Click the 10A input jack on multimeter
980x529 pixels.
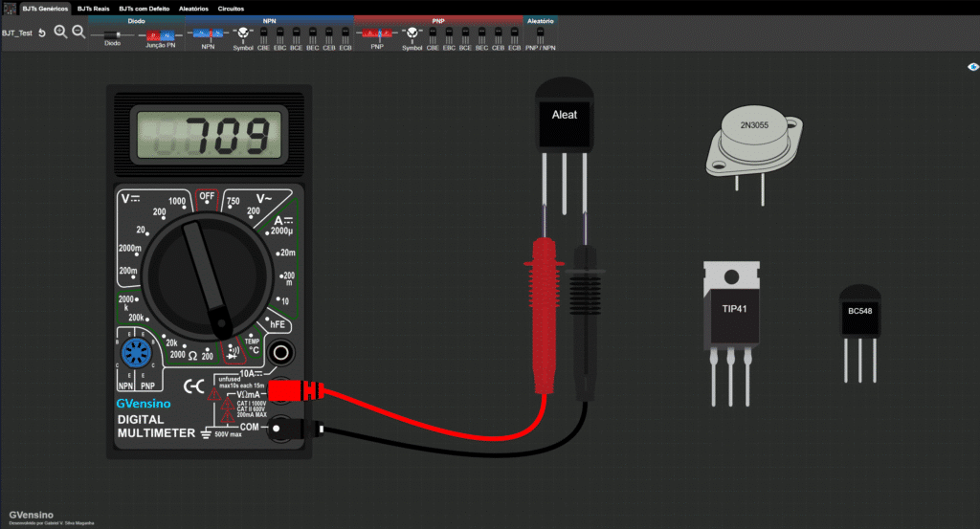coord(281,353)
